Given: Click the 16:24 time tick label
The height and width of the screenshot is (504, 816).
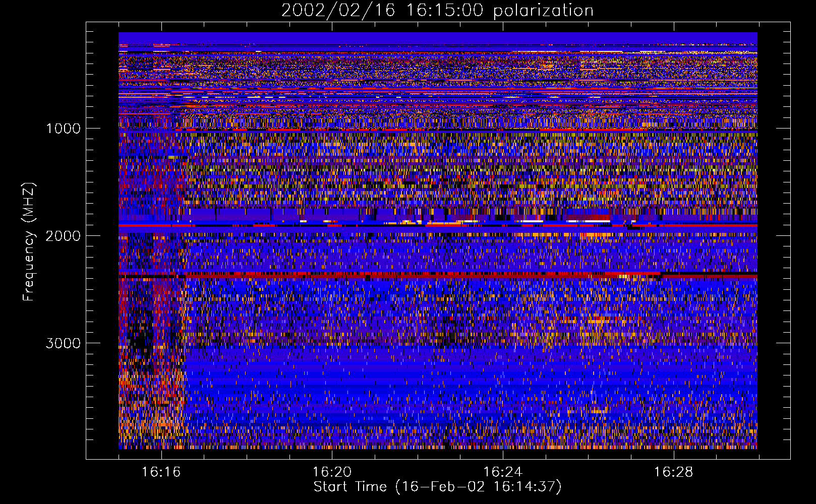Looking at the screenshot, I should pos(503,472).
